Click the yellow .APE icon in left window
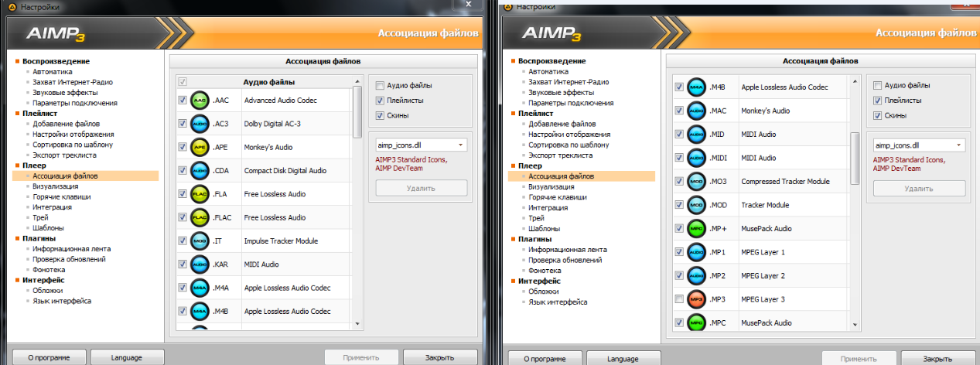980x365 pixels. pos(200,147)
